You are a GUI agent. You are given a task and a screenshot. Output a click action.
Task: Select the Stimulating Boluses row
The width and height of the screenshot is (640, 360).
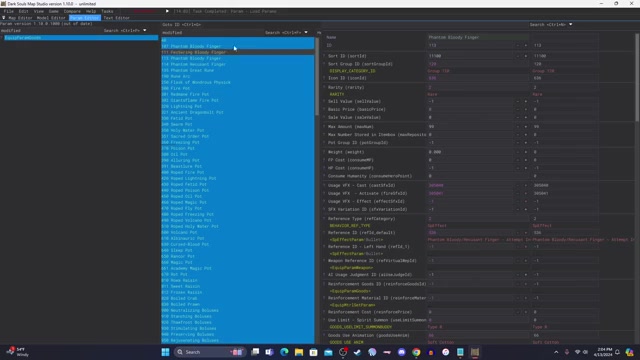[238, 328]
